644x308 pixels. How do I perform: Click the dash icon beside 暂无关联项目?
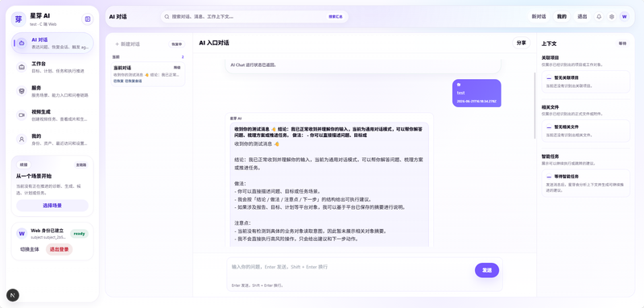pyautogui.click(x=549, y=77)
